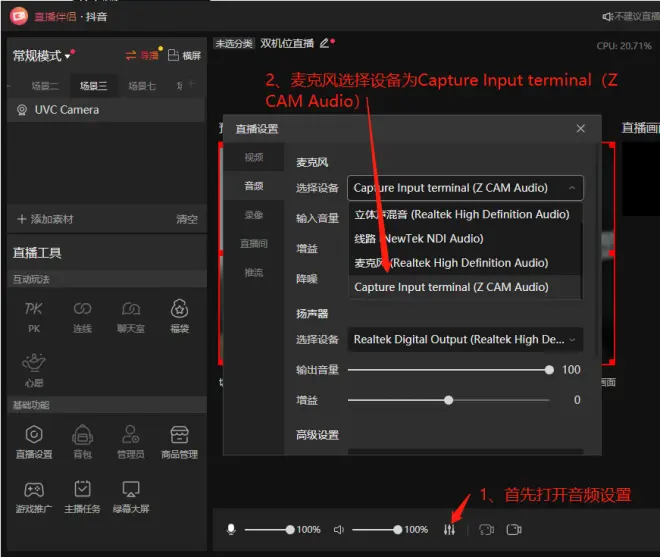Click the 高级设置 section heading
The height and width of the screenshot is (557, 660).
(317, 435)
